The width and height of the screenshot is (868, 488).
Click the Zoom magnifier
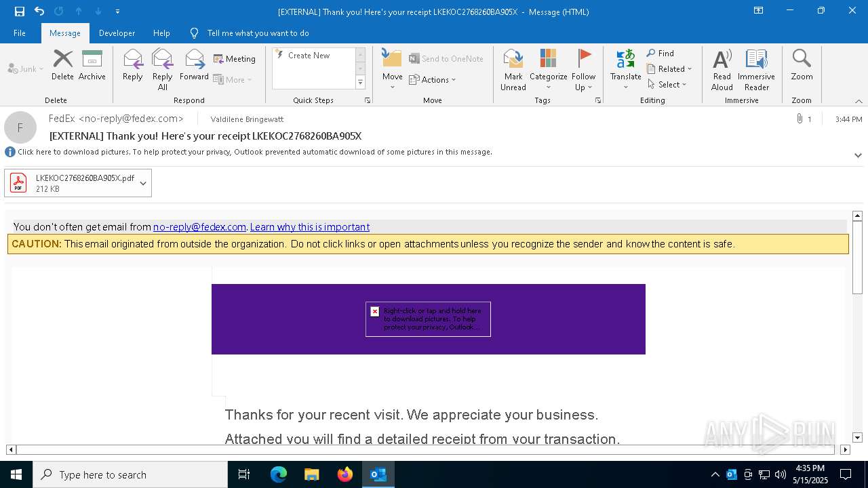click(802, 65)
